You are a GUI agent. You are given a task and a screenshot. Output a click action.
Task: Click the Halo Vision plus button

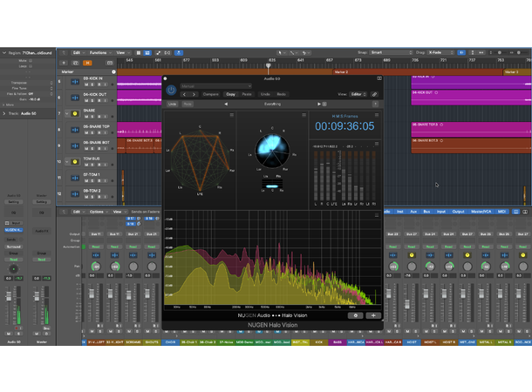[373, 315]
